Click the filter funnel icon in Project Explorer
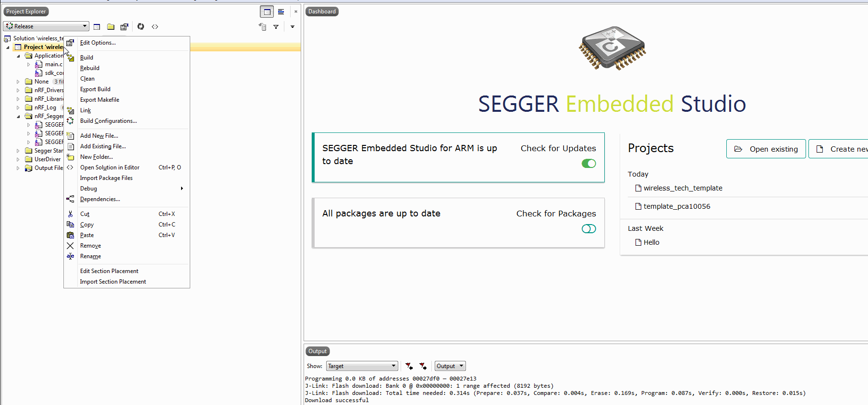Viewport: 868px width, 405px height. [276, 27]
